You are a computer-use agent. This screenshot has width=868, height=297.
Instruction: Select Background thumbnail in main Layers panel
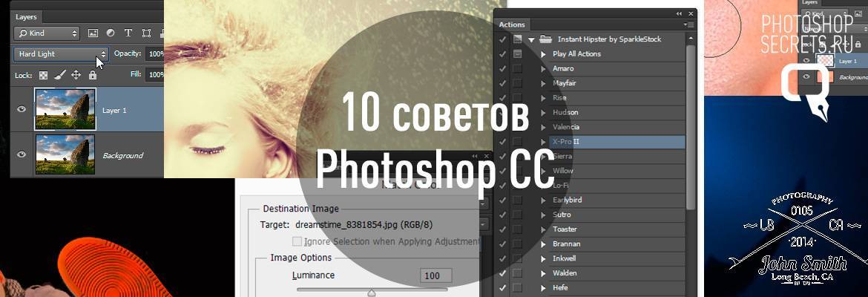point(65,154)
